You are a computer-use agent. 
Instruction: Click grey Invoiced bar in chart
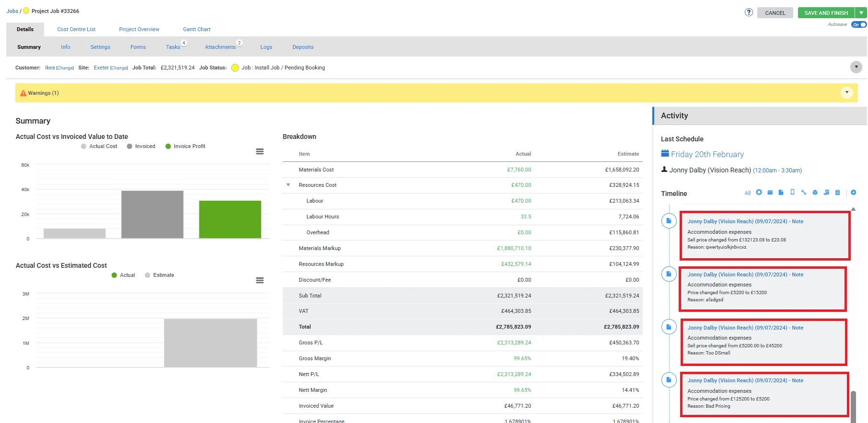[152, 214]
